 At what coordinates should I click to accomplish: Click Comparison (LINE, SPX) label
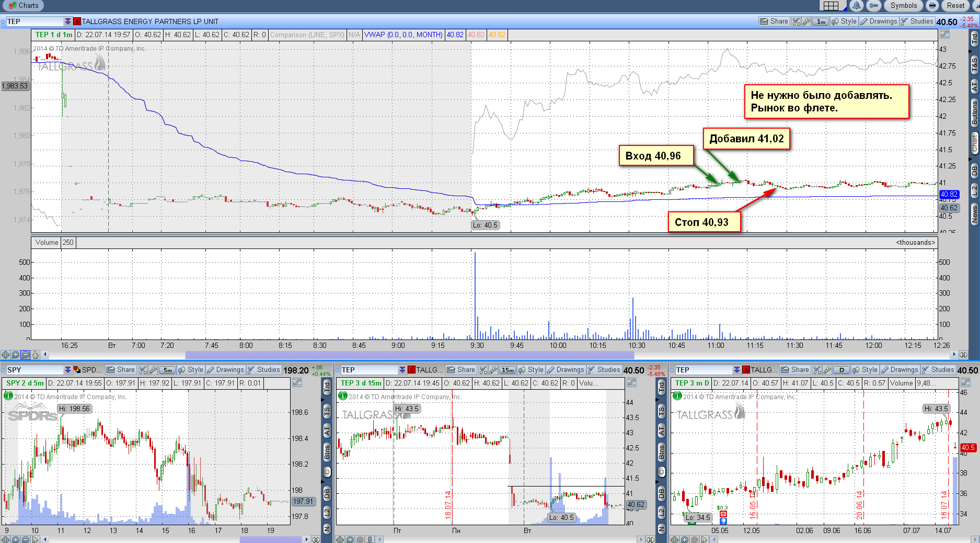[307, 35]
